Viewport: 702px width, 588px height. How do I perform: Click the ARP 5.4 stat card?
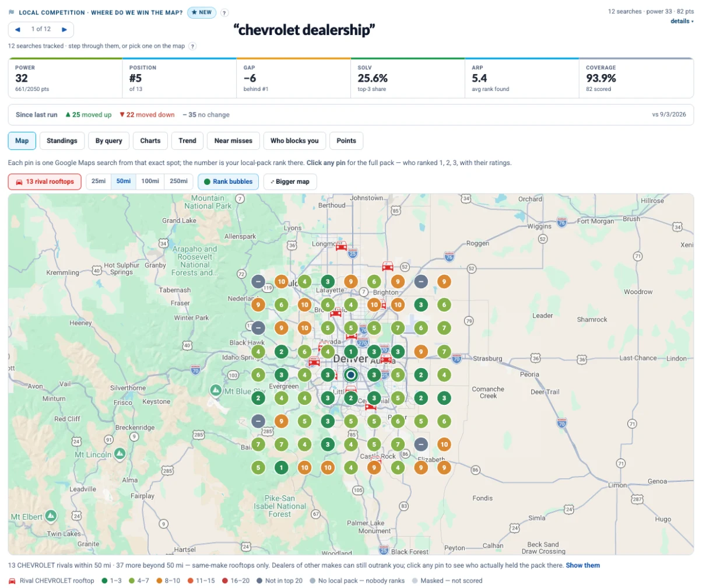click(522, 78)
